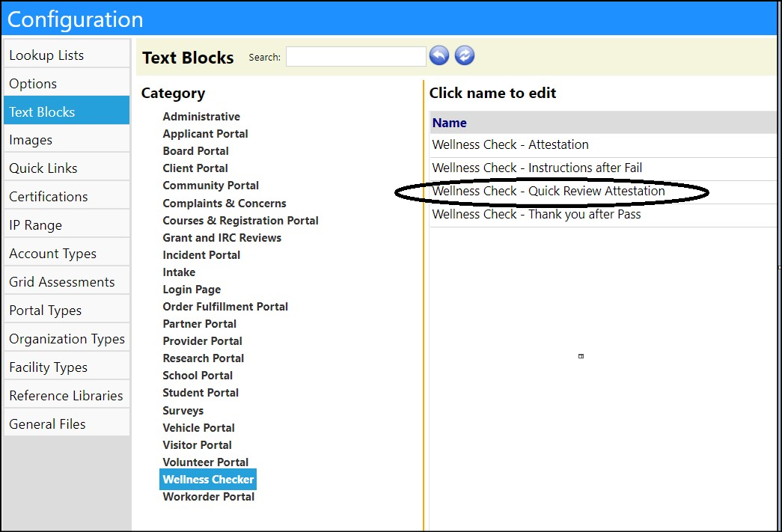The height and width of the screenshot is (532, 782).
Task: Click the blue back arrow icon
Action: pyautogui.click(x=439, y=55)
